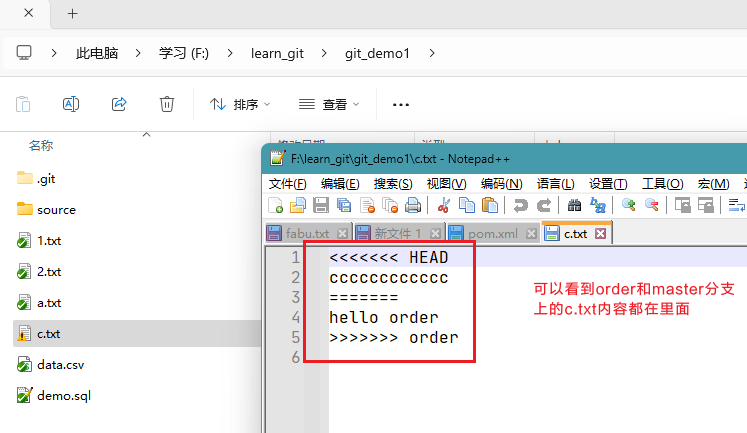Zoom in with the magnifier plus icon
Viewport: 747px width, 433px height.
(x=628, y=205)
